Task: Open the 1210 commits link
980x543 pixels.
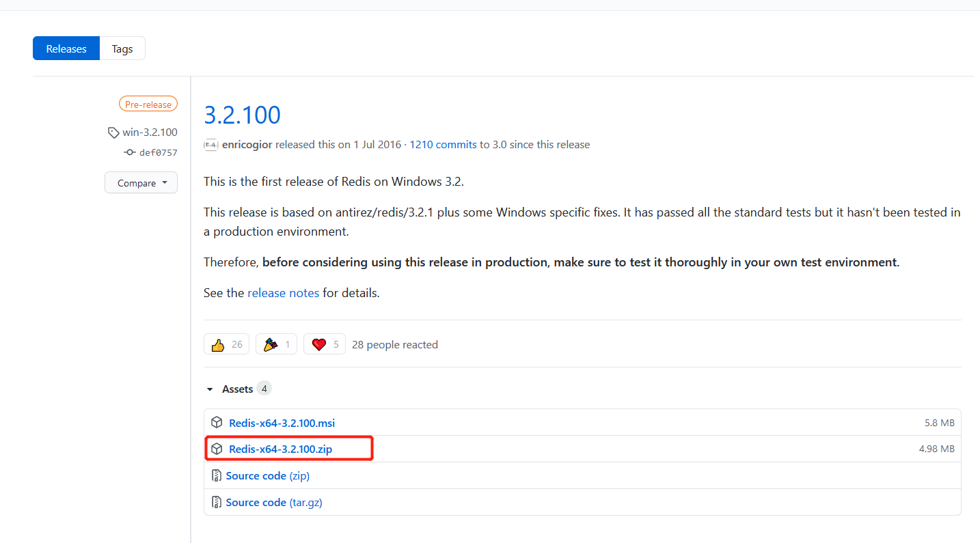Action: pyautogui.click(x=443, y=145)
